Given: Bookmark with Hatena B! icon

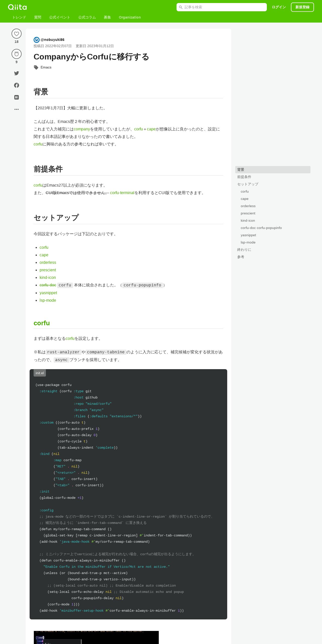Looking at the screenshot, I should point(17,97).
